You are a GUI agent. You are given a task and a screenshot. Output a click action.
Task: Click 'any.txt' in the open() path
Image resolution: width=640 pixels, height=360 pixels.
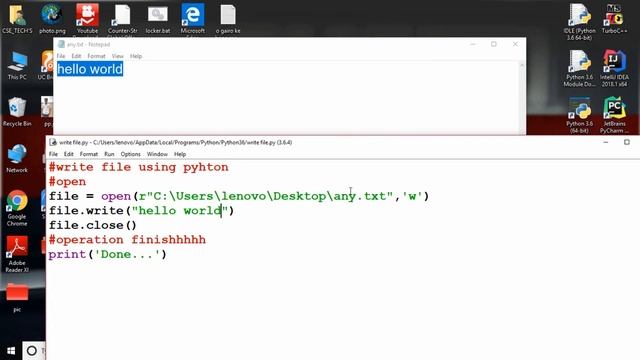359,196
